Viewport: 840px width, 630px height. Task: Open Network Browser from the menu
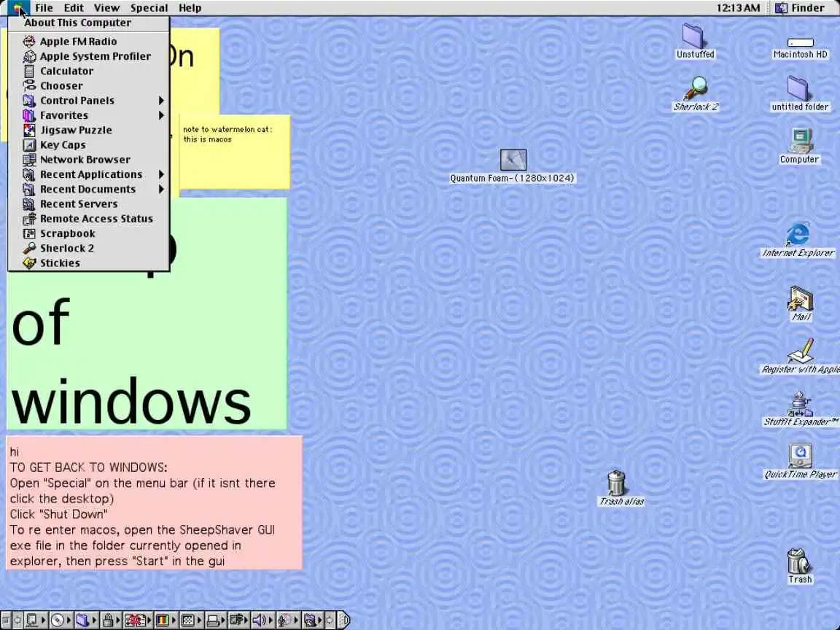[x=88, y=160]
